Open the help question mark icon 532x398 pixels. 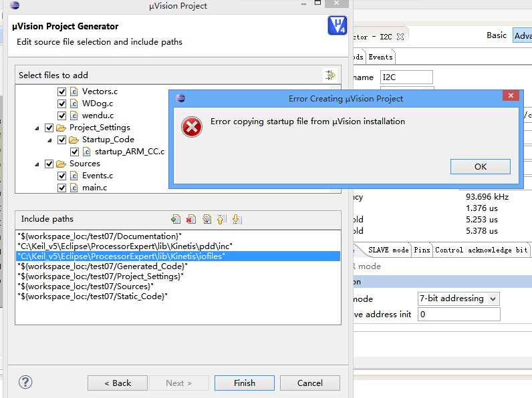coord(25,382)
